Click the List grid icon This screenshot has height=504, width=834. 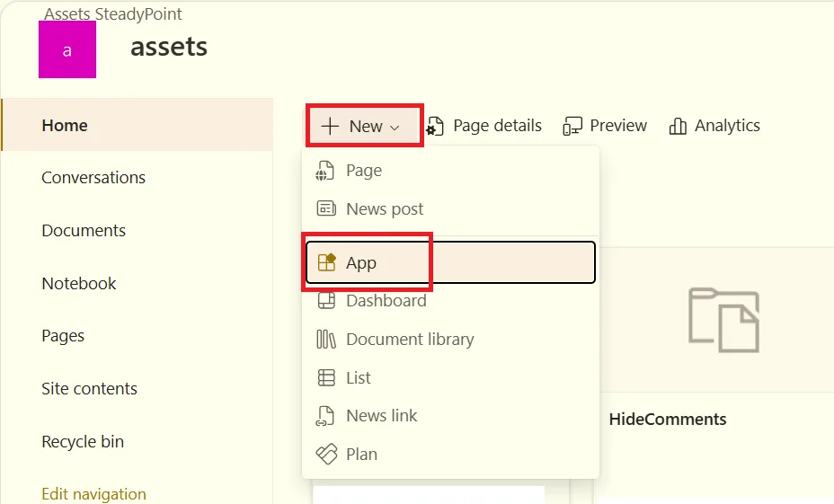pos(326,377)
